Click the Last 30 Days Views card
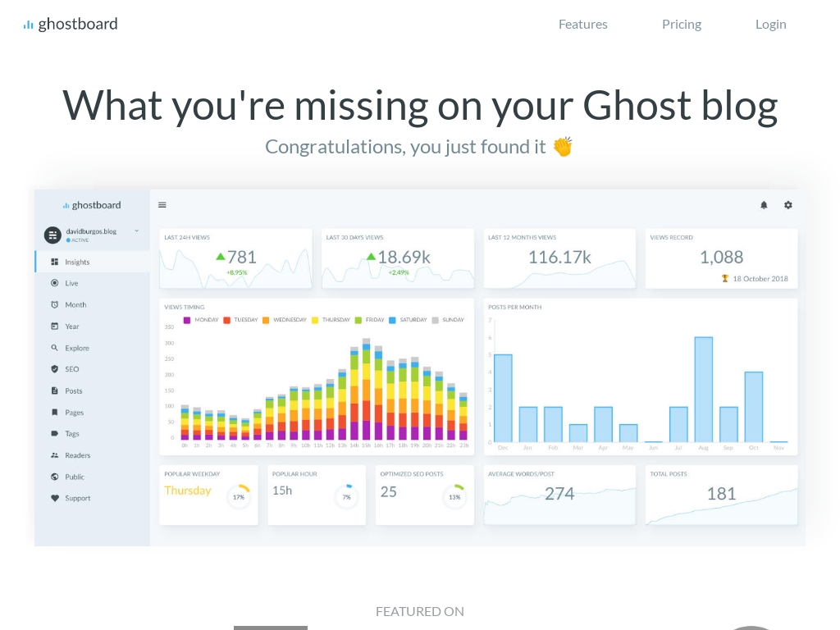This screenshot has height=630, width=840. coord(398,258)
